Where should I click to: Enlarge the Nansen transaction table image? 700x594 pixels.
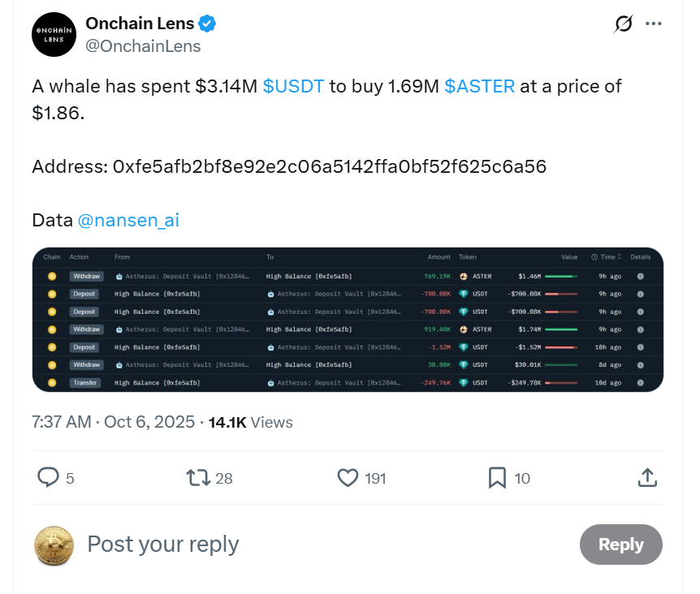coord(348,320)
